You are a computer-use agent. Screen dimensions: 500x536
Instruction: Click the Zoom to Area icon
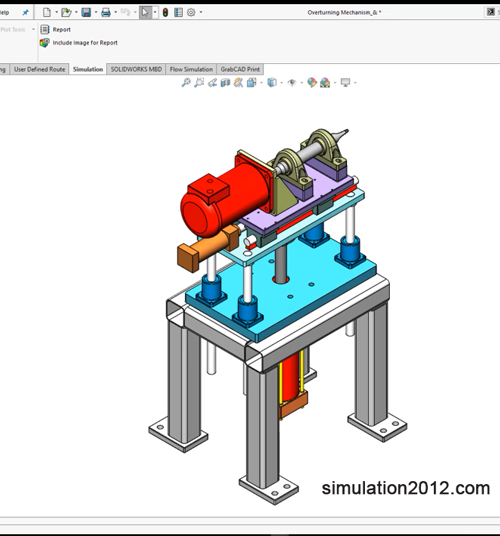click(199, 82)
